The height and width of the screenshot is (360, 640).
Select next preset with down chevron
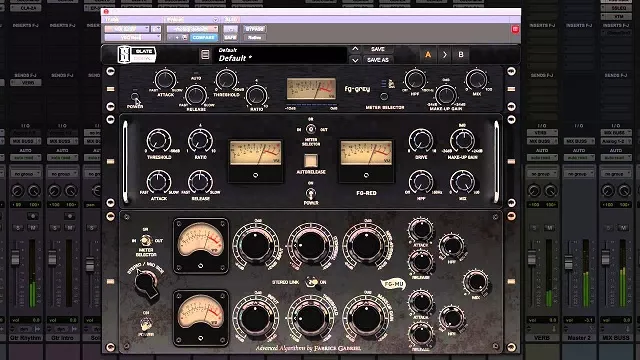click(355, 60)
